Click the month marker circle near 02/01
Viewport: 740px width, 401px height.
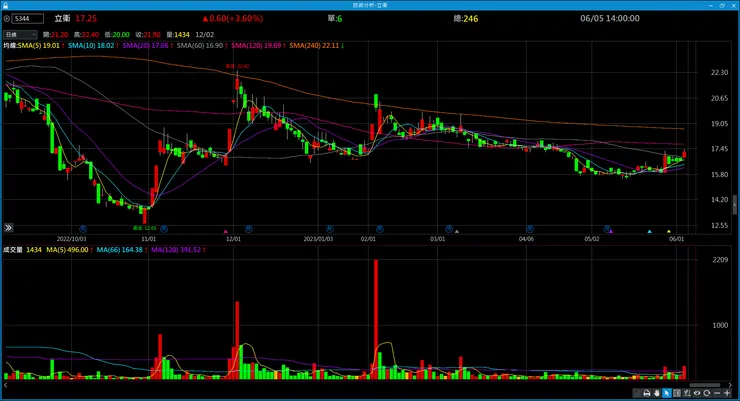point(379,229)
